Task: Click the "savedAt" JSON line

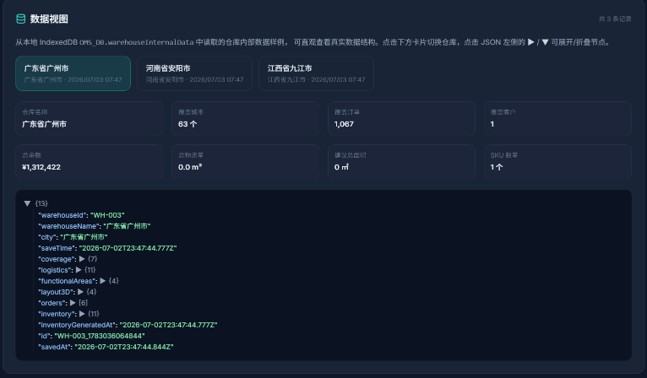Action: 106,347
